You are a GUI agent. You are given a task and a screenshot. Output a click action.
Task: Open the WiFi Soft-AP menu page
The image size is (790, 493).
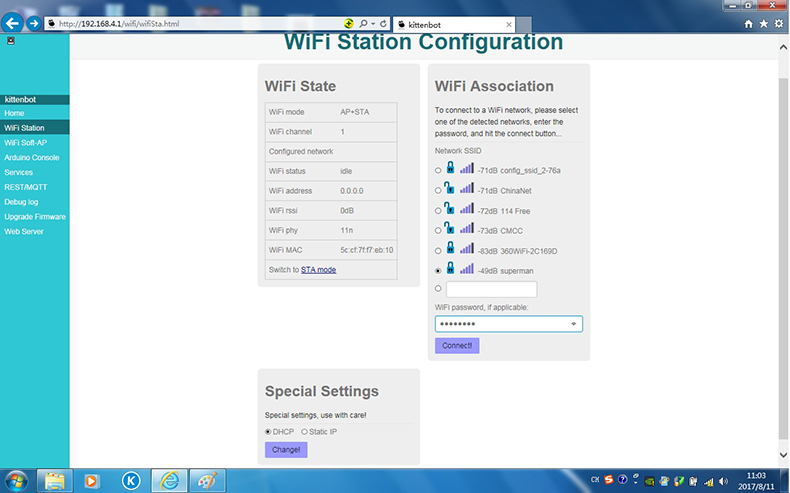coord(25,143)
